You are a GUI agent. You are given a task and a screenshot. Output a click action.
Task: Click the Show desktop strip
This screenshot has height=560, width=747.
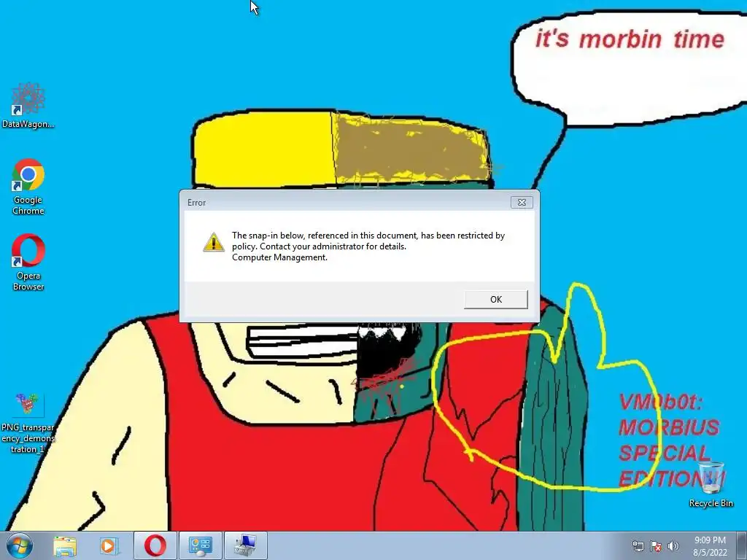742,545
